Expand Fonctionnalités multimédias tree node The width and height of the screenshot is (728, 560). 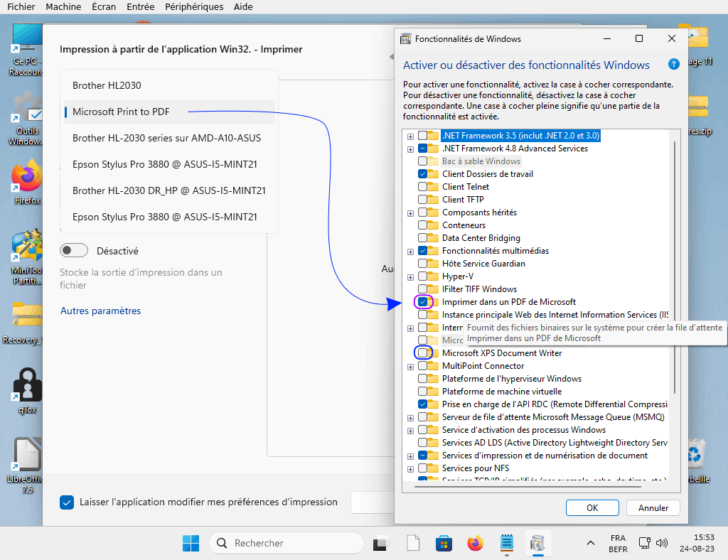pyautogui.click(x=410, y=252)
